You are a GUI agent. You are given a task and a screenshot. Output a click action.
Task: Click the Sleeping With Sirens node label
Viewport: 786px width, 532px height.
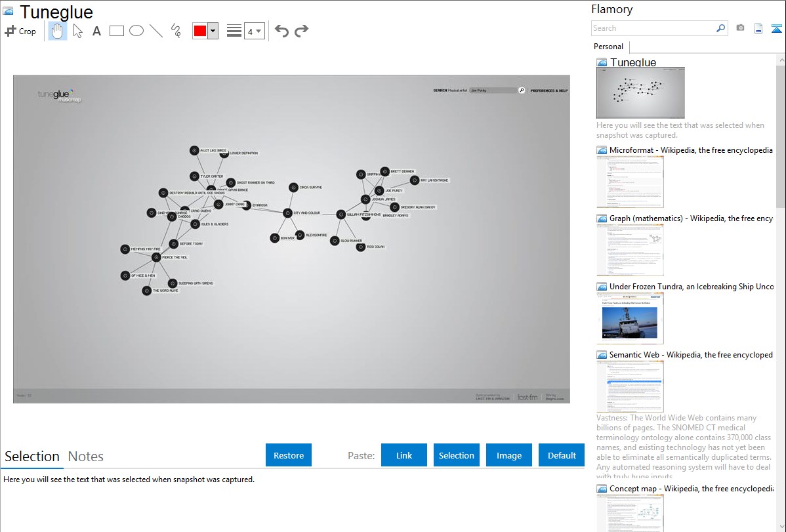point(196,283)
